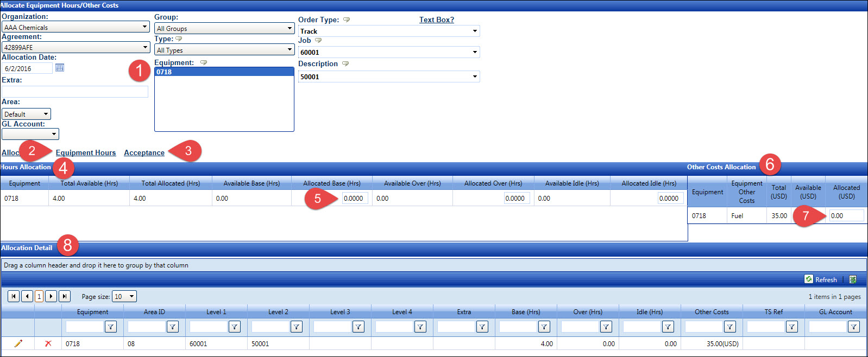Open the Allocation Date calendar picker
The height and width of the screenshot is (357, 868).
click(x=60, y=68)
